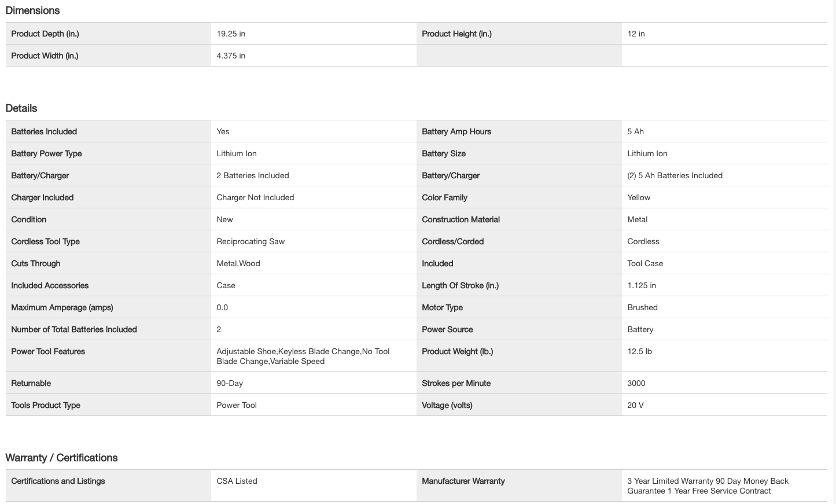Click the Strokes per Minute 3000 value
Image resolution: width=836 pixels, height=504 pixels.
coord(636,383)
